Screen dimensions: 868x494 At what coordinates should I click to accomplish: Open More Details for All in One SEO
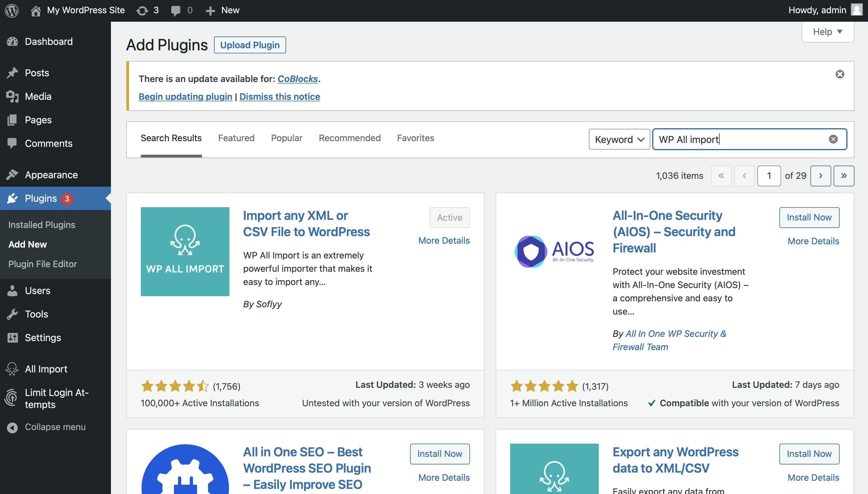444,478
